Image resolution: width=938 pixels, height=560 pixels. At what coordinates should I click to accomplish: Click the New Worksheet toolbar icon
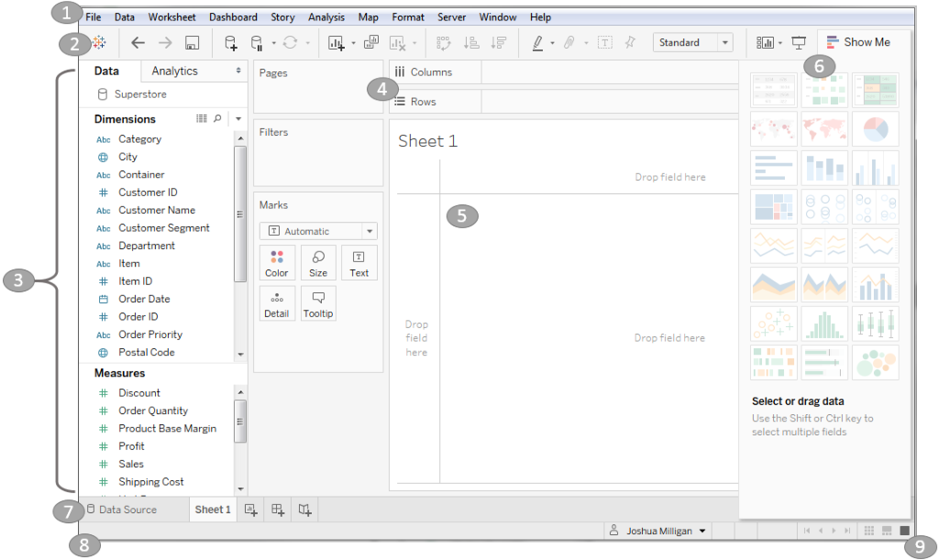pos(337,42)
